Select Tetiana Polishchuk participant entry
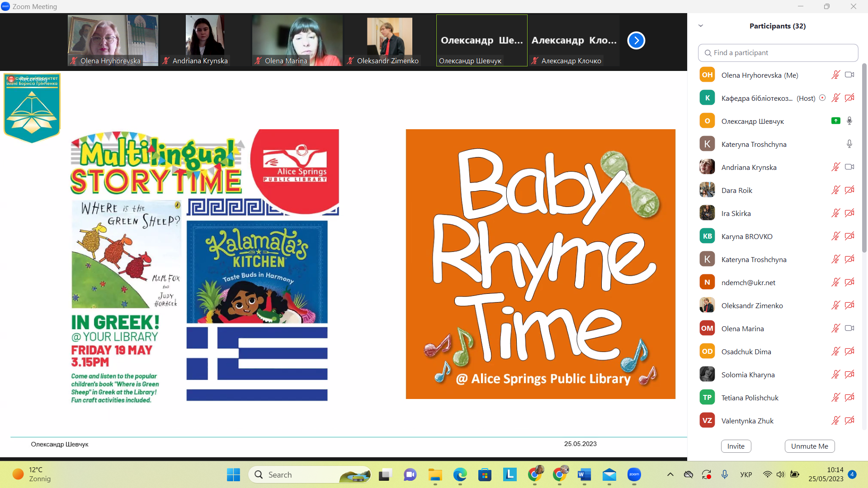This screenshot has height=488, width=868. [x=750, y=398]
